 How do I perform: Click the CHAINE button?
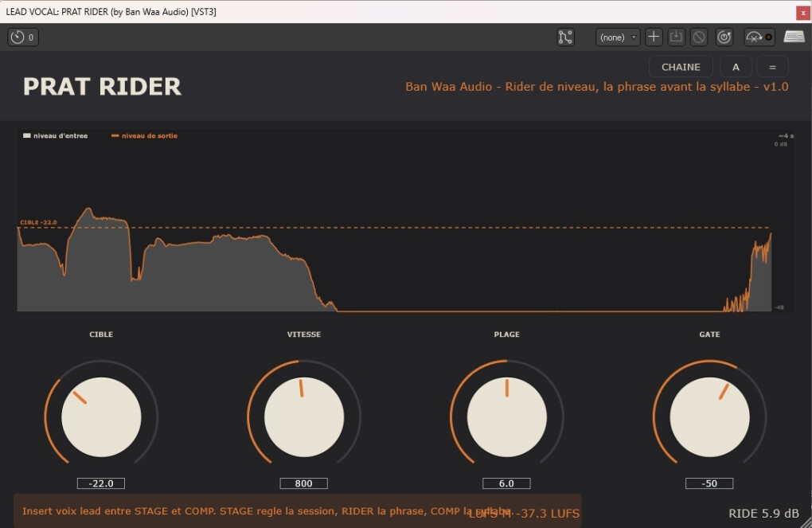click(x=681, y=67)
